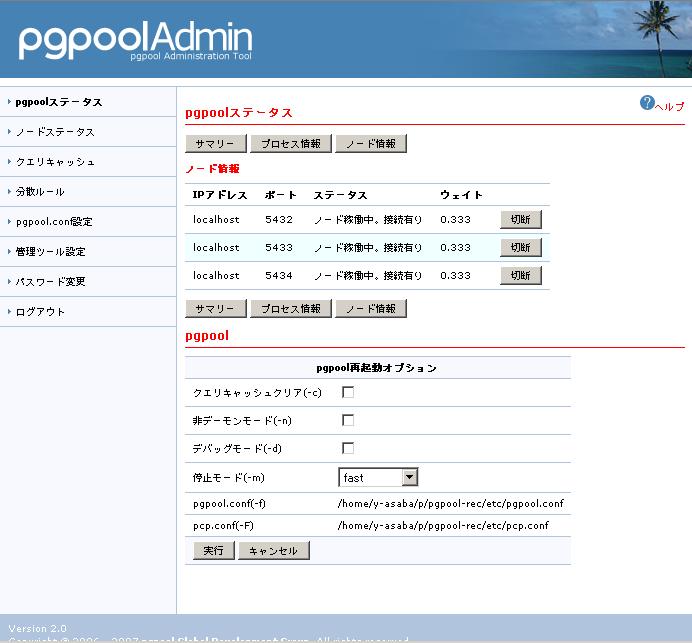The image size is (692, 643).
Task: Click the 実行 button
Action: (x=214, y=550)
